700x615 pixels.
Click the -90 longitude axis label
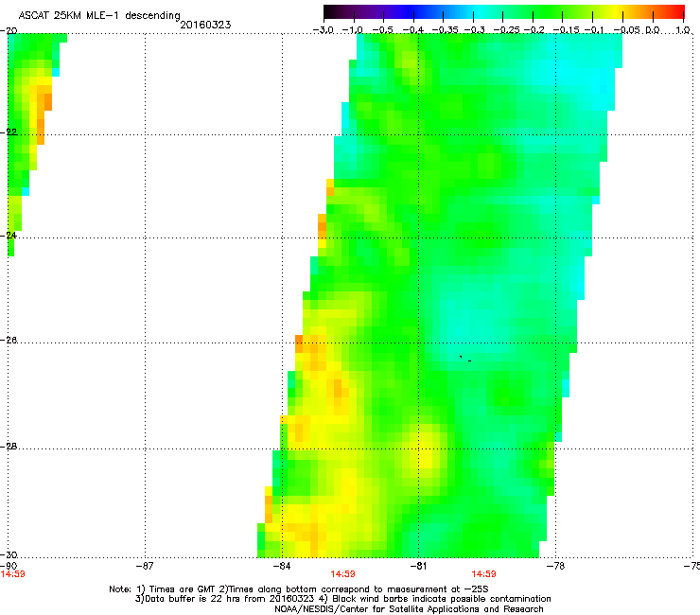(x=9, y=566)
